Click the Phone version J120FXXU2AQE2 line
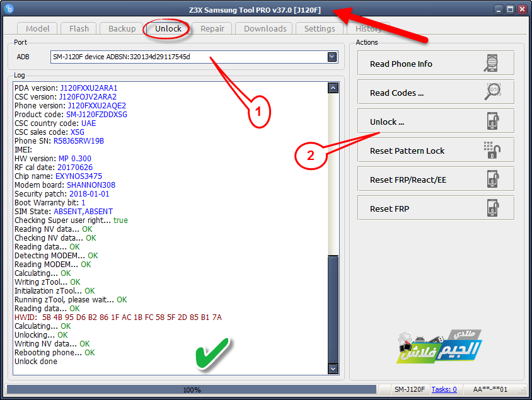Screen dimensions: 532x400 [x=70, y=106]
